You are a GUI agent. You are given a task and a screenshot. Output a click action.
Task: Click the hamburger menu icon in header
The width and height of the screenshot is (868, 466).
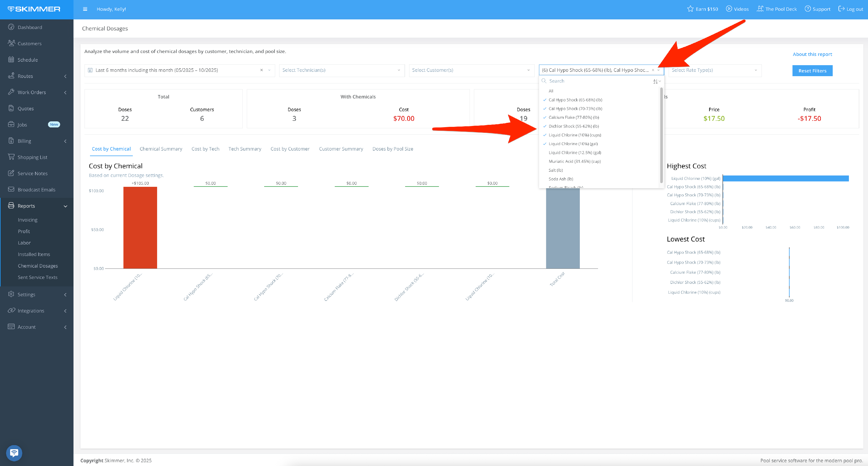pyautogui.click(x=85, y=9)
